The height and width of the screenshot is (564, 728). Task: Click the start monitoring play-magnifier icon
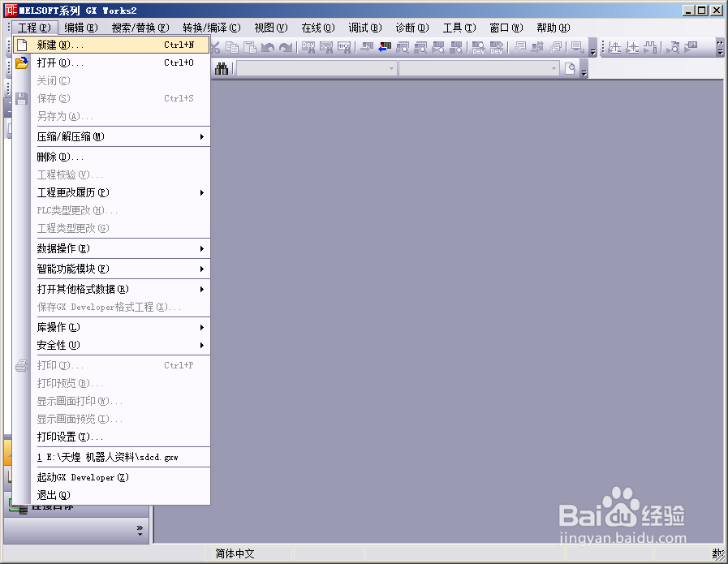[x=438, y=47]
